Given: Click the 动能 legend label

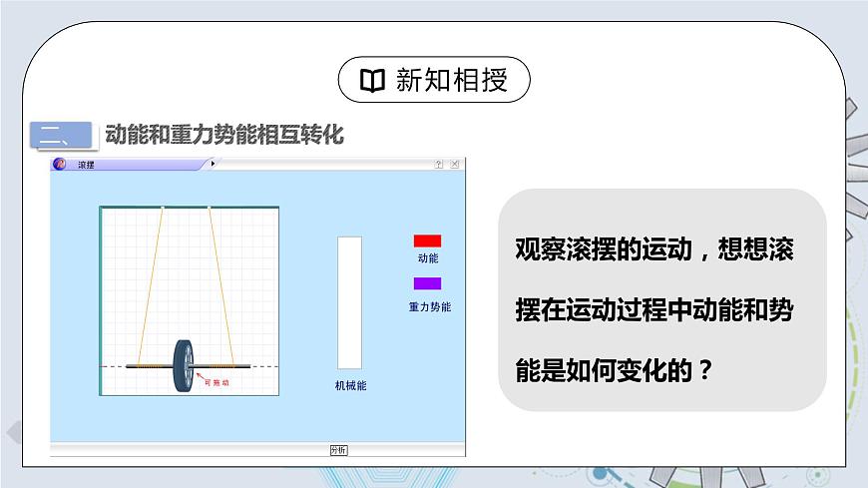Looking at the screenshot, I should tap(428, 258).
